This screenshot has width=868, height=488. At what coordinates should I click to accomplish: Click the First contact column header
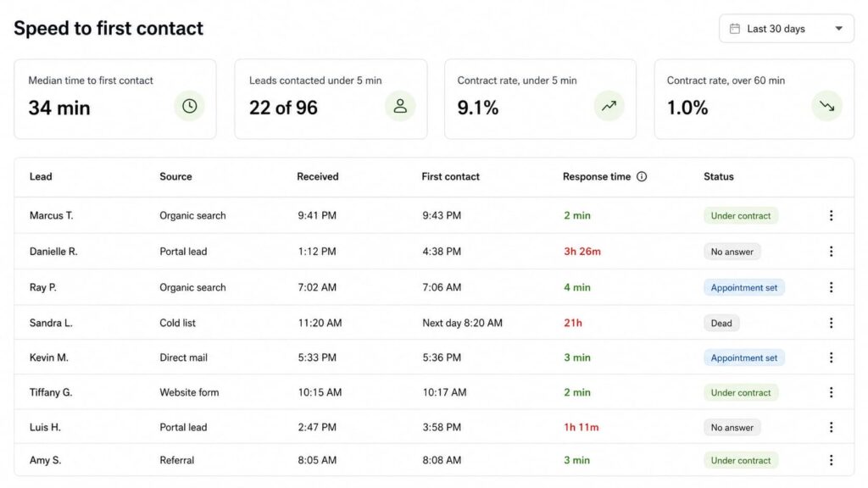click(450, 176)
